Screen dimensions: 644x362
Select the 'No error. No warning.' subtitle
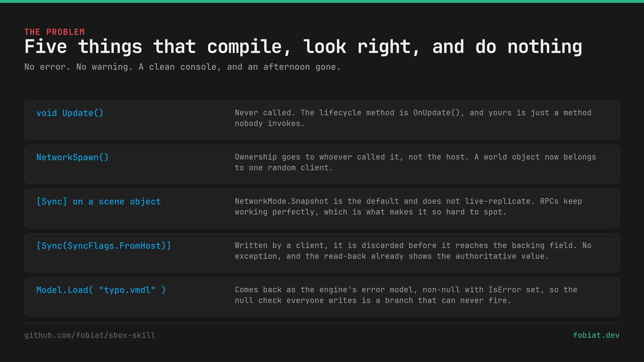point(182,67)
